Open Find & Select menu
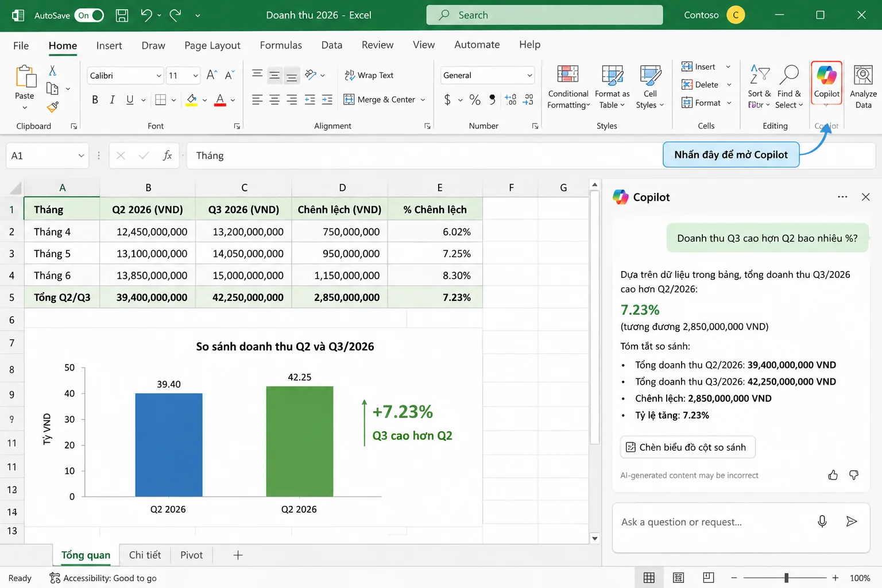This screenshot has width=882, height=588. click(x=789, y=87)
